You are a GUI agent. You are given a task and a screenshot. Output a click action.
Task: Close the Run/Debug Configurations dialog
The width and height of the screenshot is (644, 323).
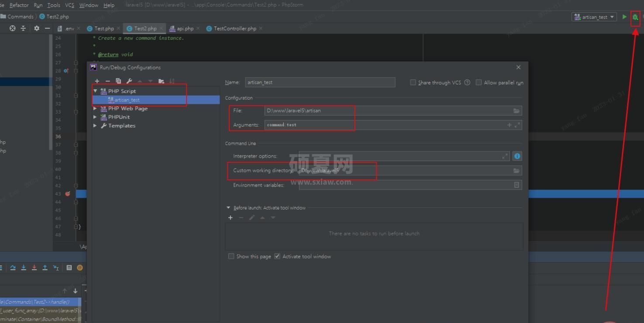click(x=518, y=67)
